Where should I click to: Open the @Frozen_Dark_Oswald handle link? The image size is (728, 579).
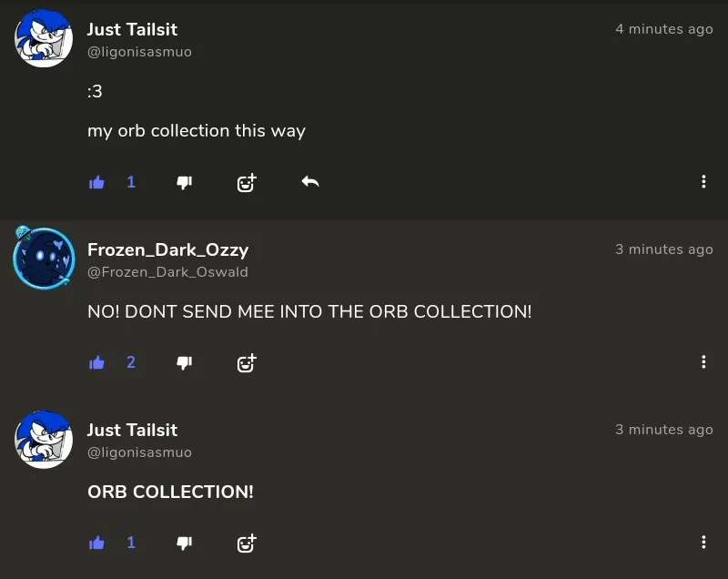167,272
